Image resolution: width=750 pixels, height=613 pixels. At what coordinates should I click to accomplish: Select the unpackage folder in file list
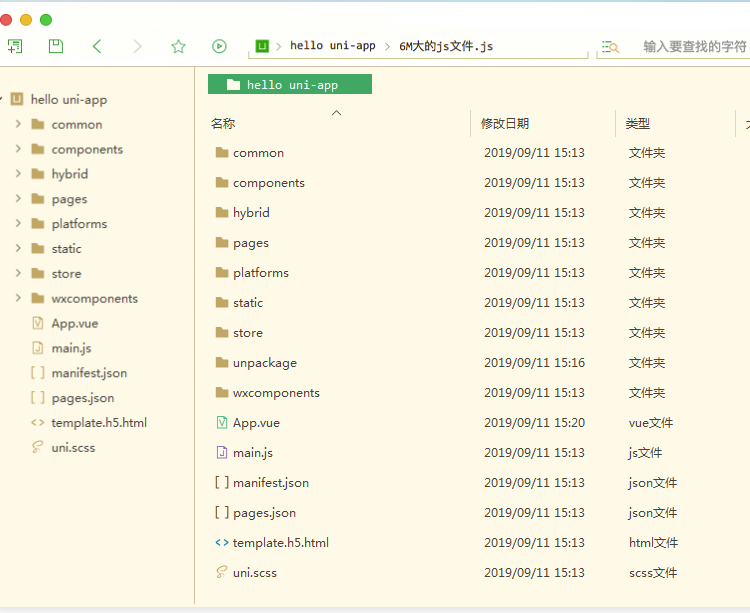[x=264, y=363]
